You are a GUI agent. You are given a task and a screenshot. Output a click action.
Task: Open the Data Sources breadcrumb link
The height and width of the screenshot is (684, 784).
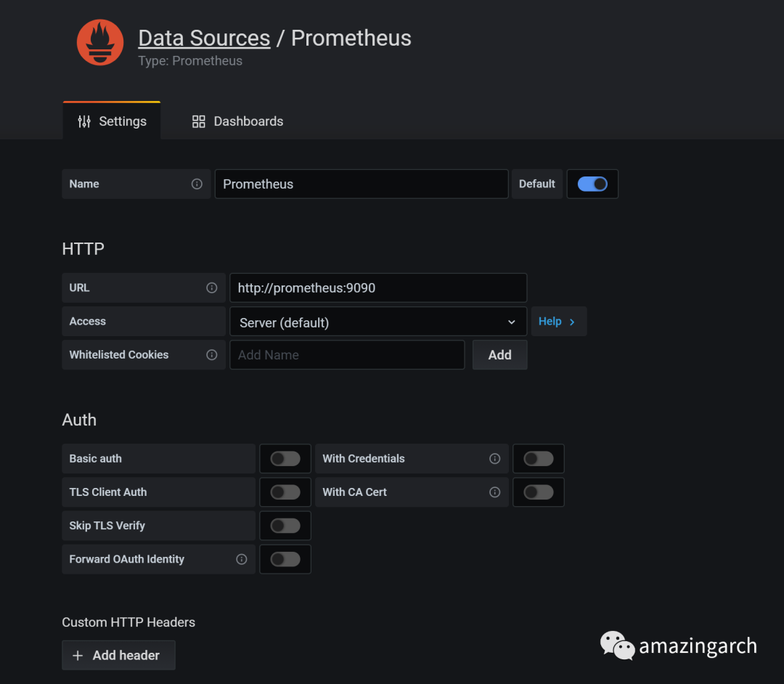point(204,38)
